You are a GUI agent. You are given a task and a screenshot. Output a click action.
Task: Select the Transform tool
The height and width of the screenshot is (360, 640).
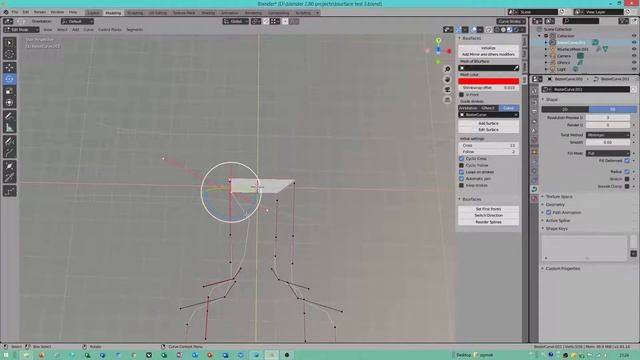point(9,103)
